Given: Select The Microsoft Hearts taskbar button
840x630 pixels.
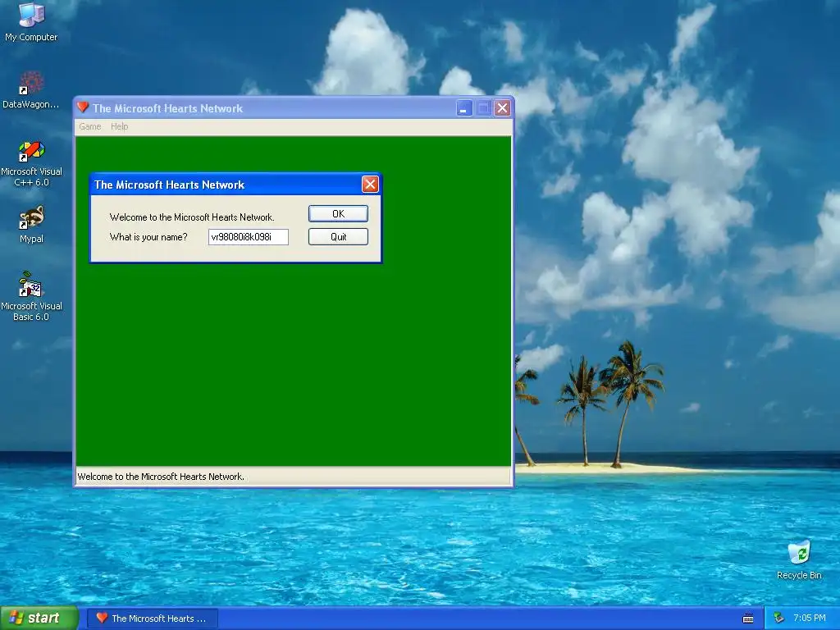Looking at the screenshot, I should point(153,619).
